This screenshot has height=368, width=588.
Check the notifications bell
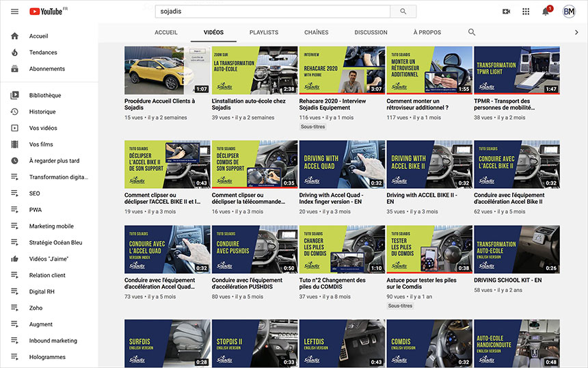click(x=546, y=12)
